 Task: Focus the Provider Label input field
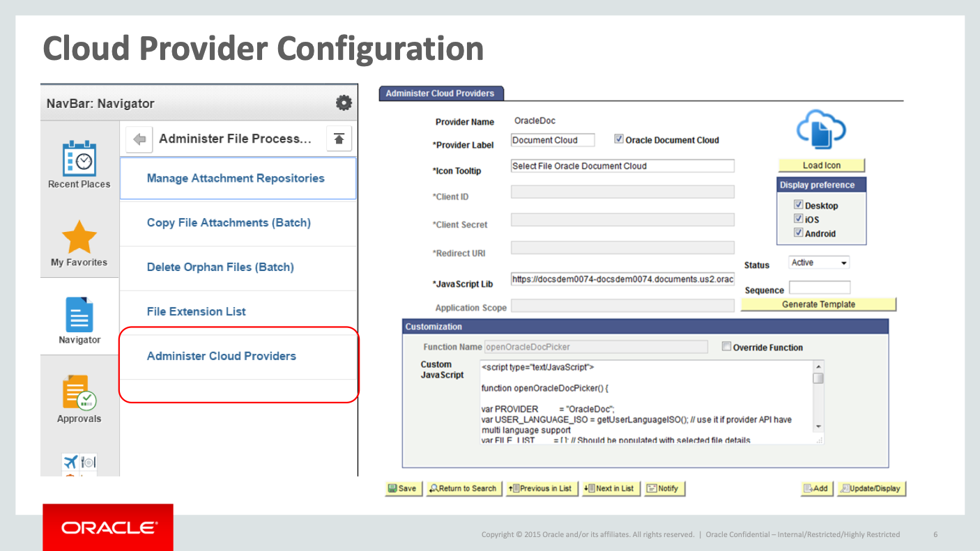point(553,140)
